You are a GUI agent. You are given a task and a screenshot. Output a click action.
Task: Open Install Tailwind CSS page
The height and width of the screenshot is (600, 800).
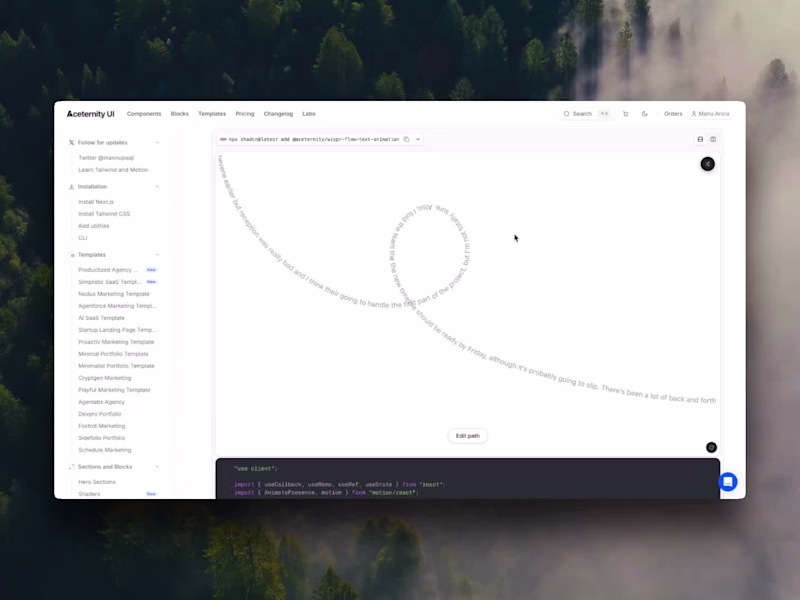coord(104,214)
